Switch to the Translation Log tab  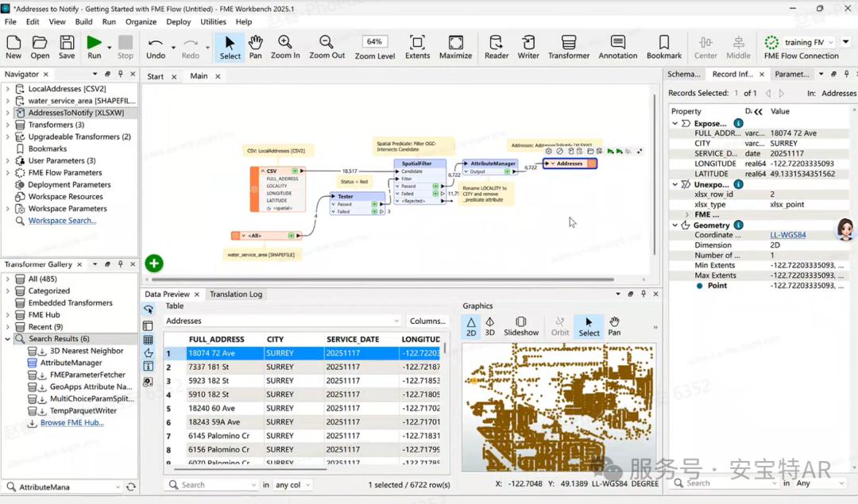pos(236,294)
